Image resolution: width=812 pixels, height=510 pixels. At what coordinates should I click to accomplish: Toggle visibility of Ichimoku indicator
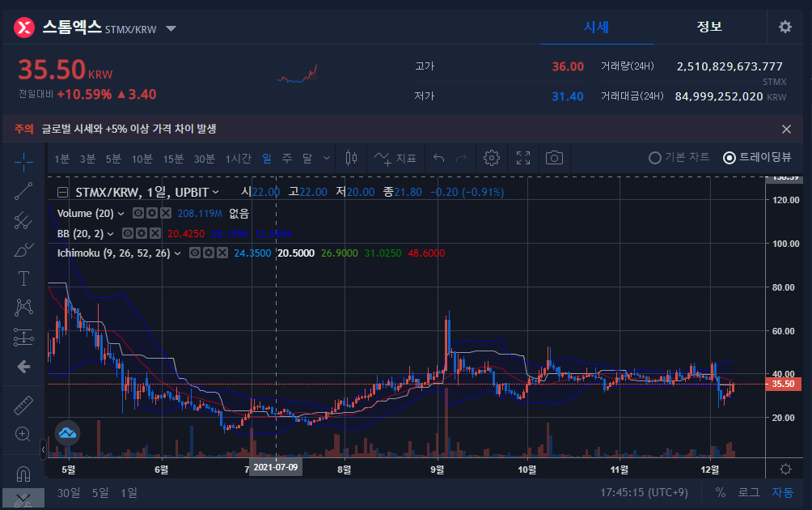(195, 253)
